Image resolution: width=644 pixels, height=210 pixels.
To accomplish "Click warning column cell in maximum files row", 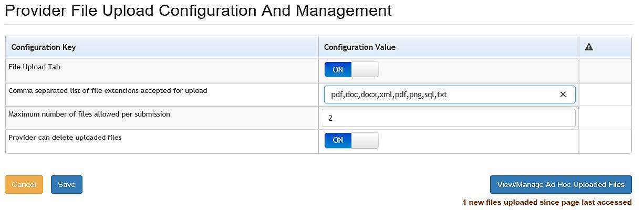I will point(605,118).
